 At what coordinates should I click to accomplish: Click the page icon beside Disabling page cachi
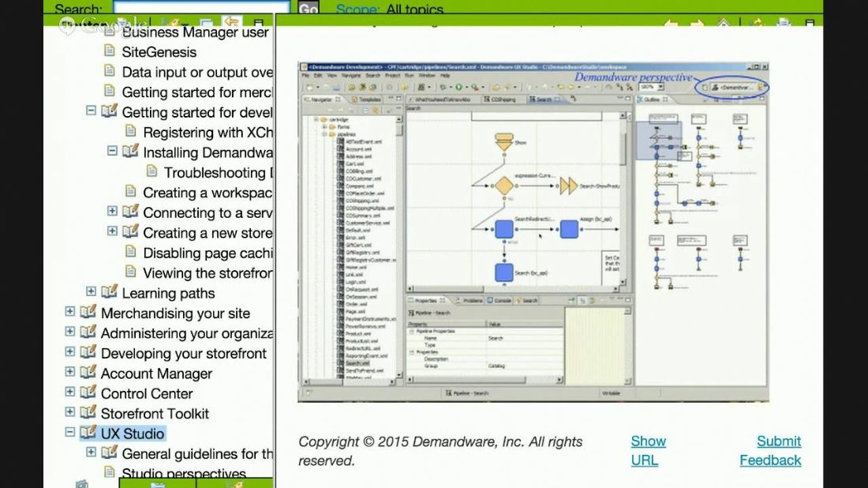click(x=131, y=252)
